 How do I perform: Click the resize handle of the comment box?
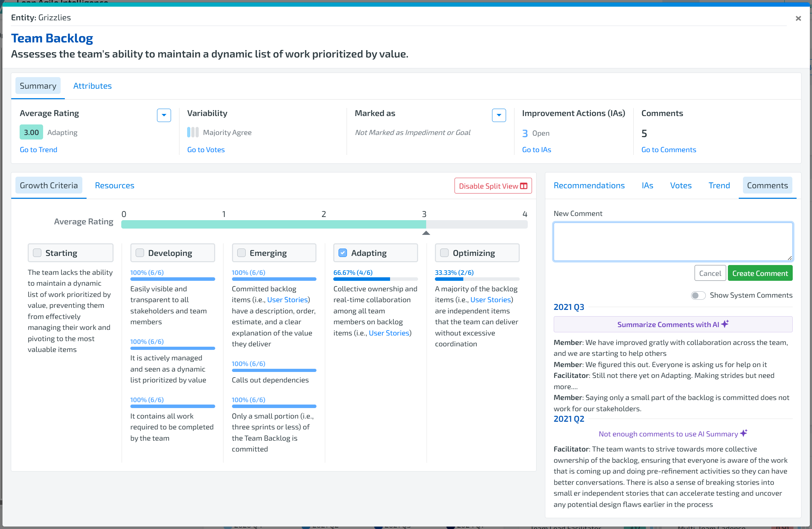pyautogui.click(x=789, y=258)
